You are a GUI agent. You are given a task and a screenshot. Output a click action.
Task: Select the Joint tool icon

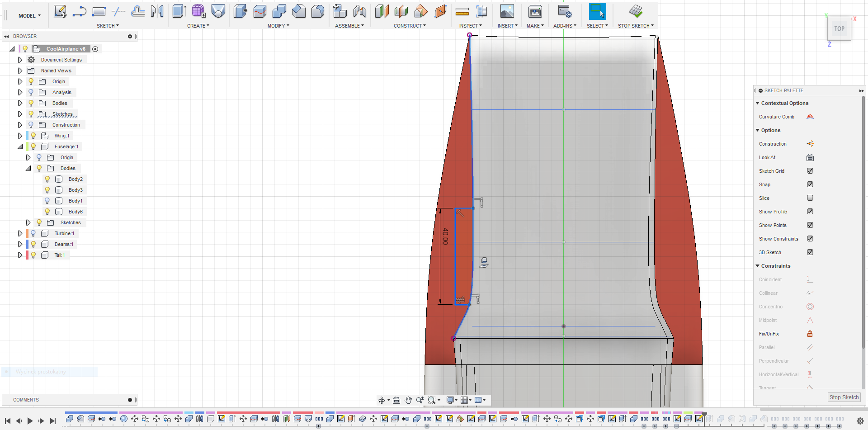click(x=360, y=11)
